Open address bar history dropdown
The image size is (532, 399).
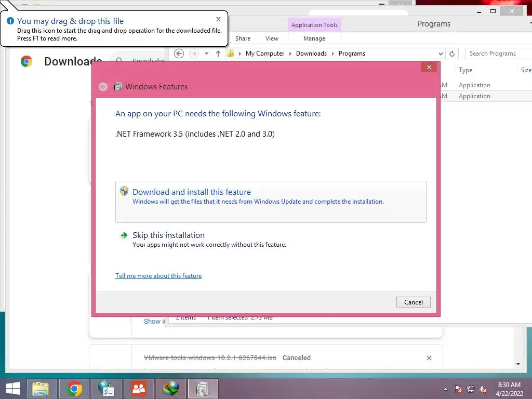(x=441, y=54)
